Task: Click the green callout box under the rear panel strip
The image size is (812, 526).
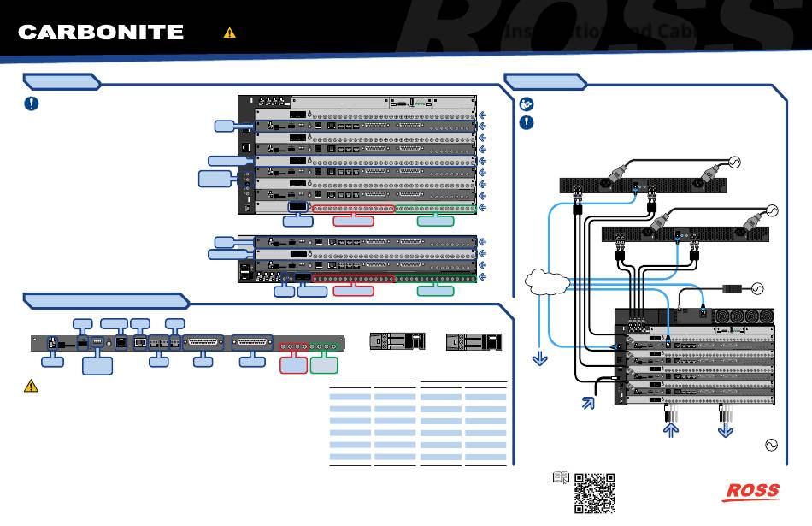Action: [x=324, y=365]
